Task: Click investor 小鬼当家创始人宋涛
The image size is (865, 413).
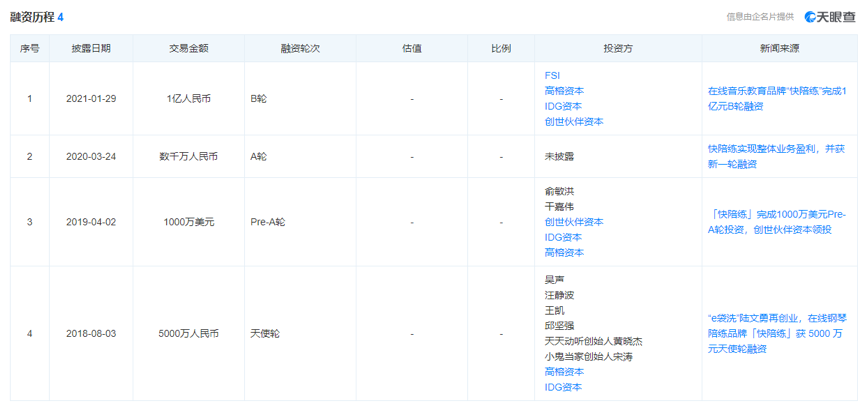Action: point(588,356)
